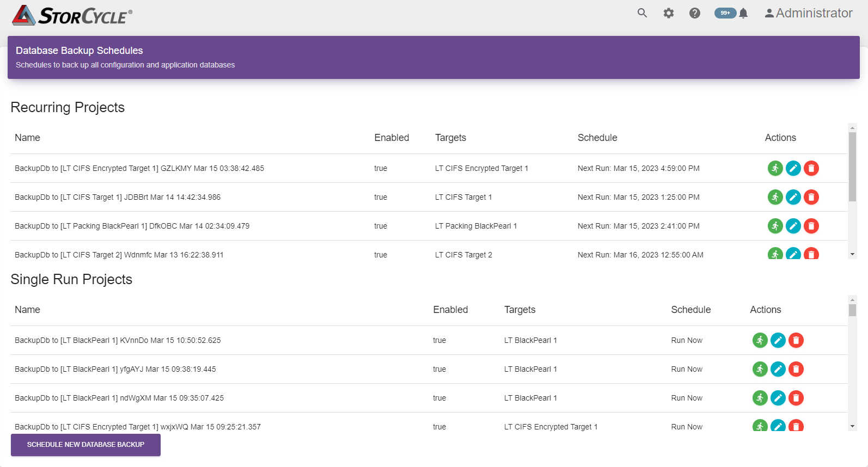Viewport: 868px width, 467px height.
Task: Select the yfgAYJ Mar 15 09:38:19.445 row name
Action: [x=115, y=369]
